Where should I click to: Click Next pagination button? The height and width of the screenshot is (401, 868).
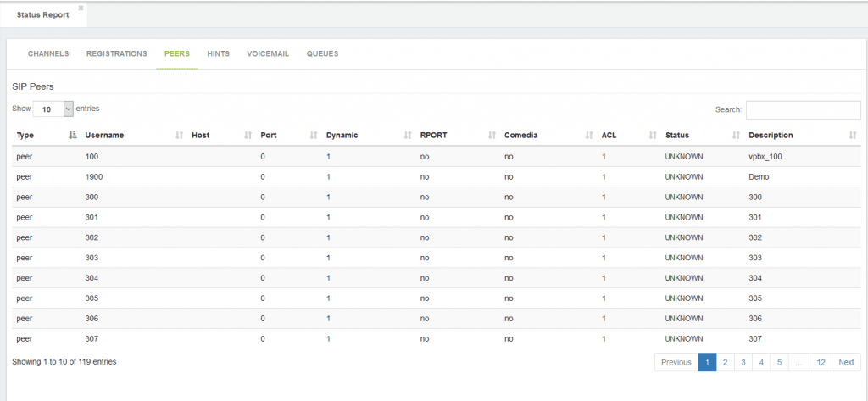[846, 362]
